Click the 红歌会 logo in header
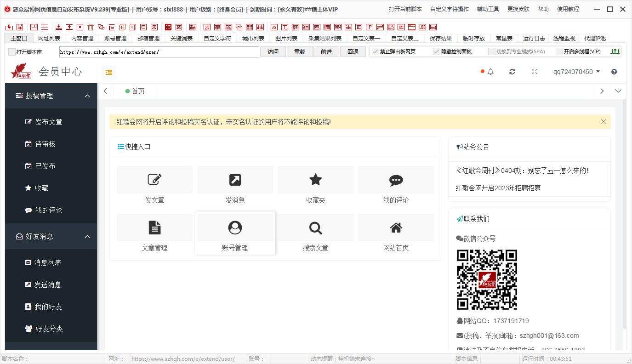Screen dimensions: 632x364 point(21,71)
